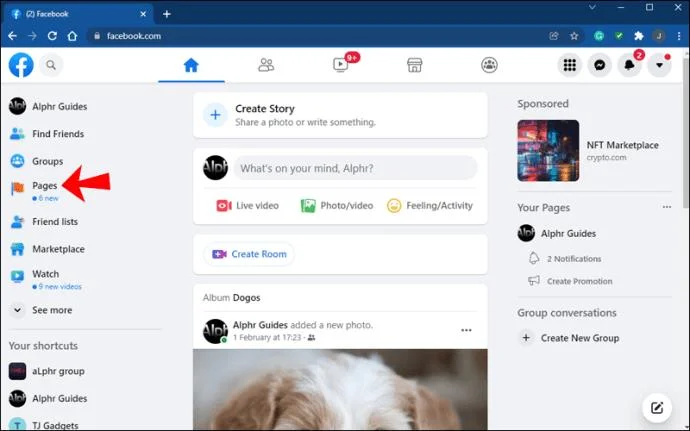Open the Extensions puzzle icon
The width and height of the screenshot is (690, 431).
(x=639, y=36)
